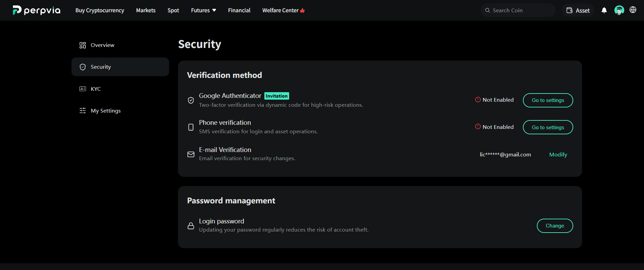Click the Asset wallet icon
This screenshot has height=270, width=644.
(x=569, y=10)
